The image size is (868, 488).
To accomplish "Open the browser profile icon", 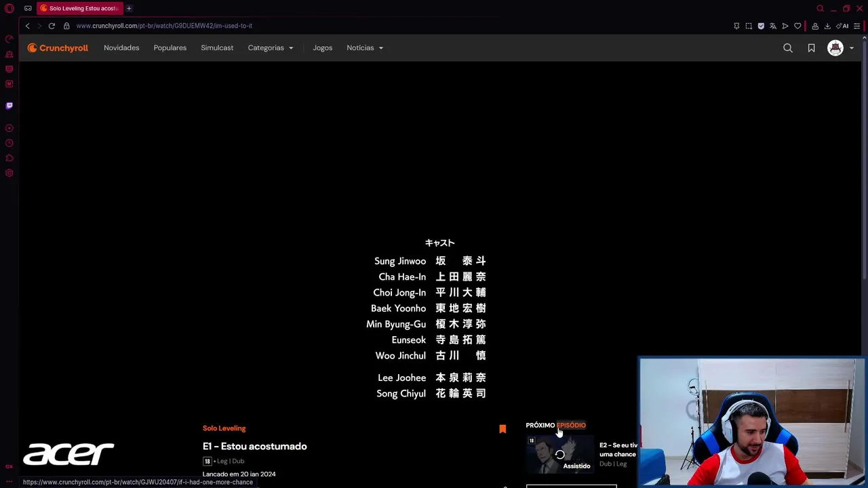I will pos(815,26).
